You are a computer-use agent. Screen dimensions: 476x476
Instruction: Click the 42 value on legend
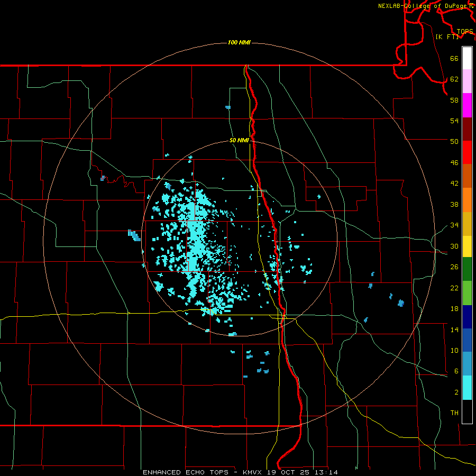(x=454, y=184)
